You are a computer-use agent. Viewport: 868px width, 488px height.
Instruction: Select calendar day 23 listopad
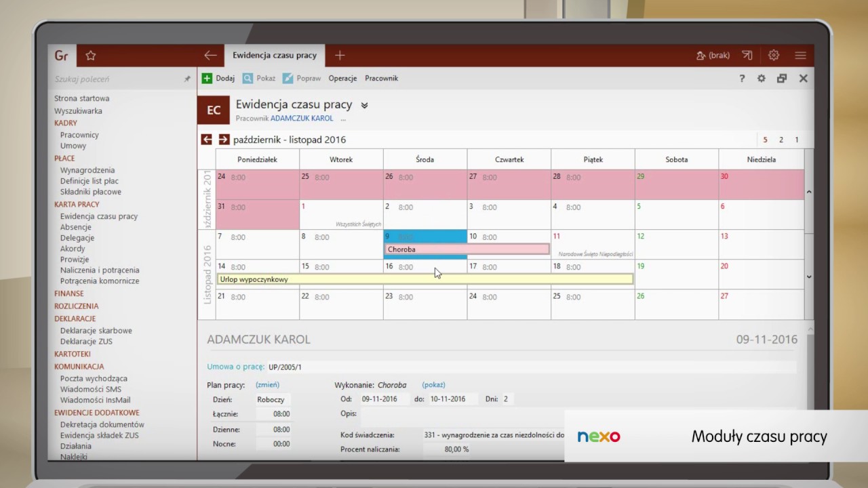(x=425, y=304)
